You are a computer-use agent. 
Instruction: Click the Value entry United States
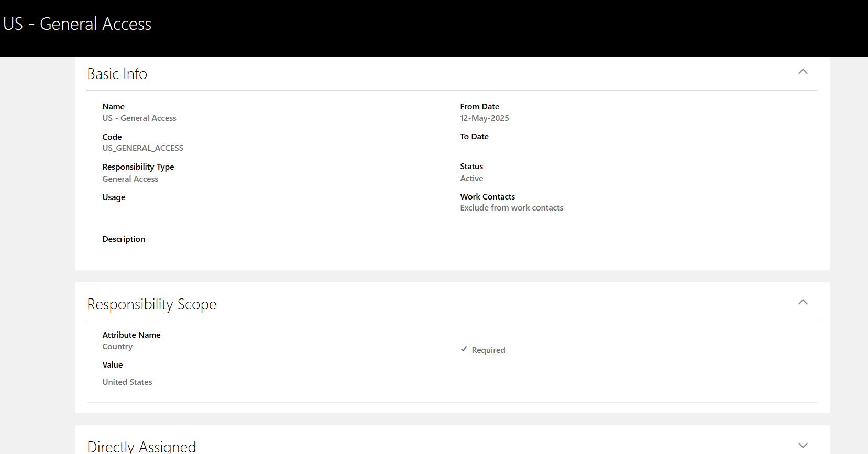(x=127, y=382)
